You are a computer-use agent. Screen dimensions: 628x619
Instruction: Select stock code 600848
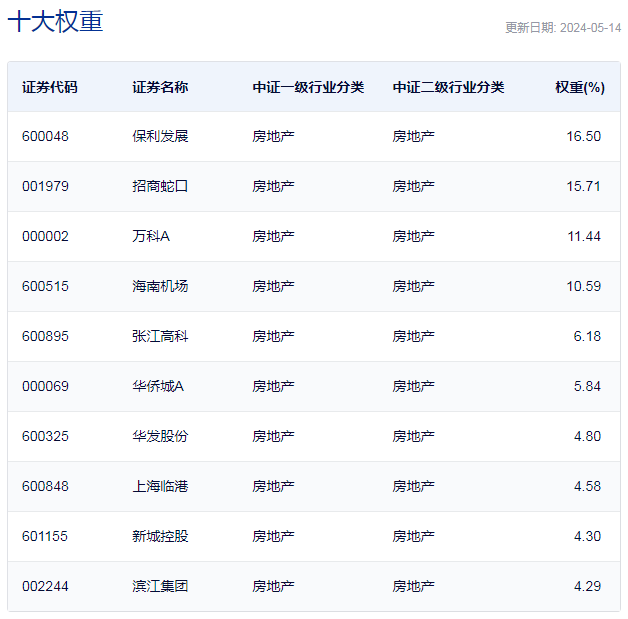pyautogui.click(x=45, y=486)
